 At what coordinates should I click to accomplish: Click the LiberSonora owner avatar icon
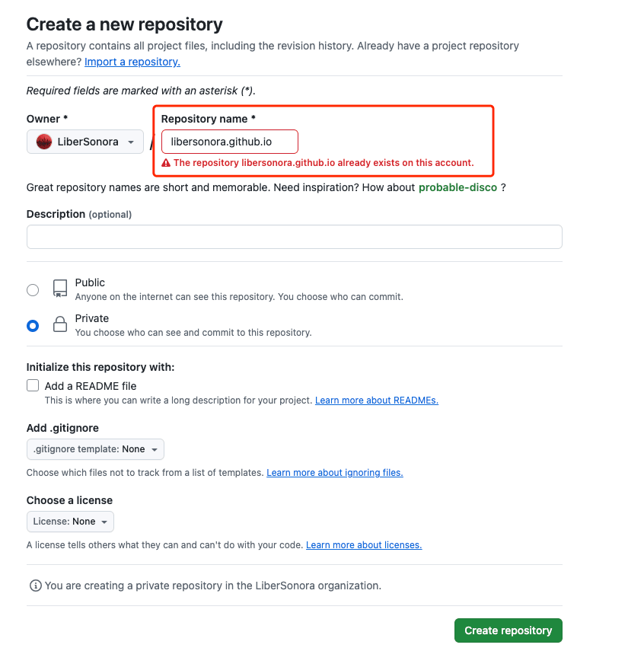tap(44, 142)
